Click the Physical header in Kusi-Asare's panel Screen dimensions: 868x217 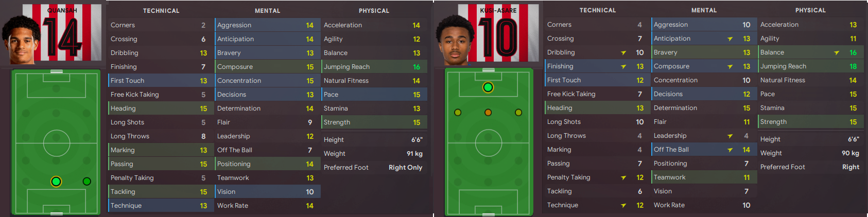(810, 10)
